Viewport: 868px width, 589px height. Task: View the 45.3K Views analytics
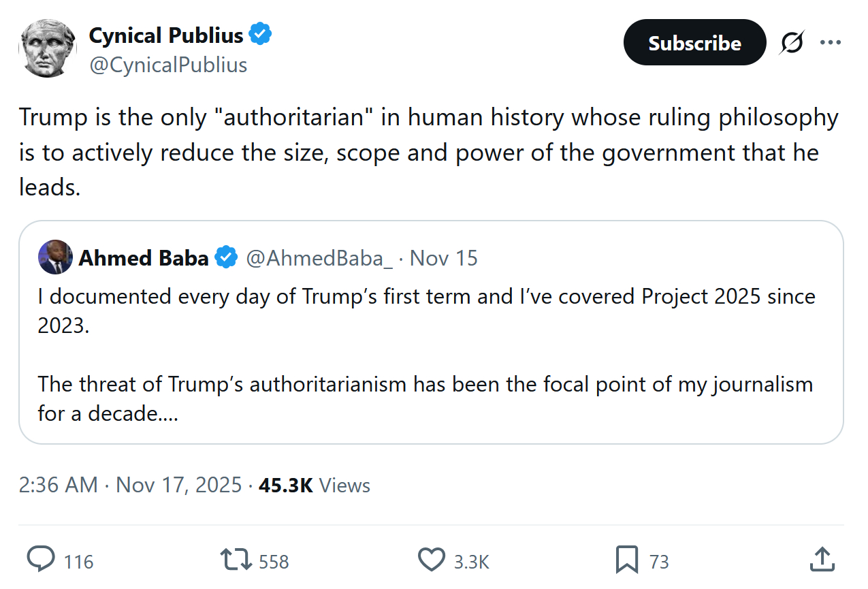point(315,485)
